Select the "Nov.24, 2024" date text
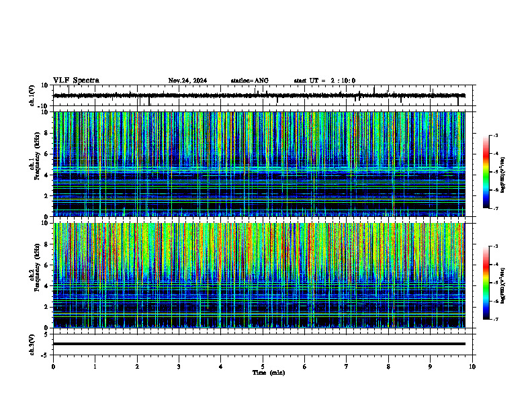The height and width of the screenshot is (411, 532). pos(187,81)
